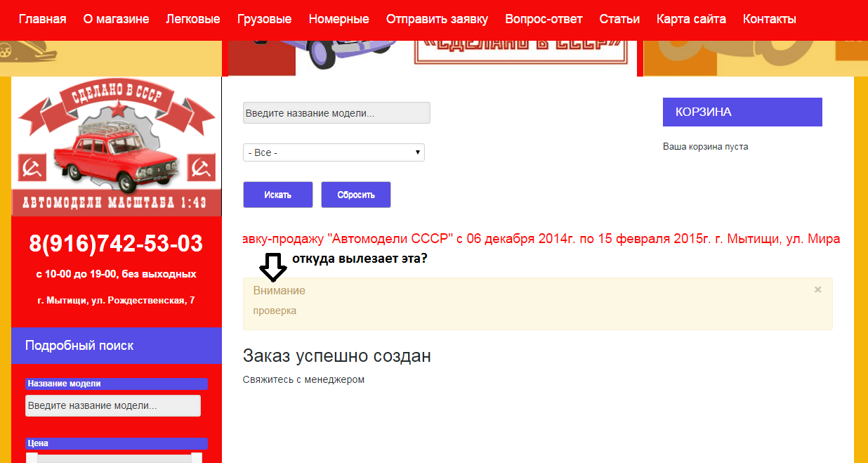Navigate to the "Номерные" menu item
This screenshot has width=868, height=463.
coord(338,19)
